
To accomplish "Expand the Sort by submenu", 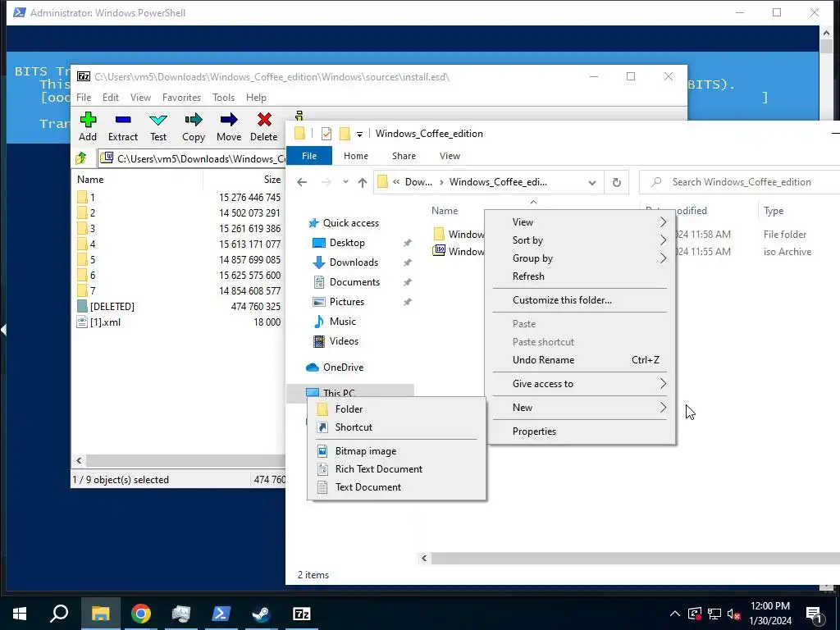I will [580, 240].
